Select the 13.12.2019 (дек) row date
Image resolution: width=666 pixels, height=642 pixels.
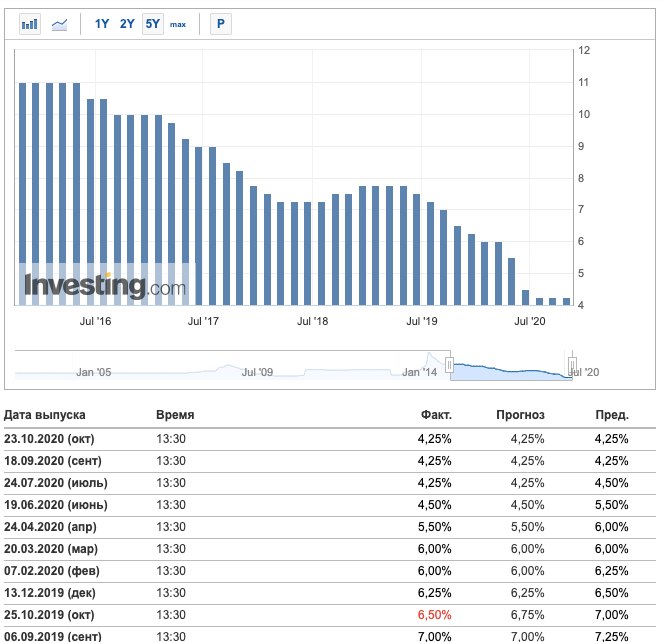pos(50,593)
